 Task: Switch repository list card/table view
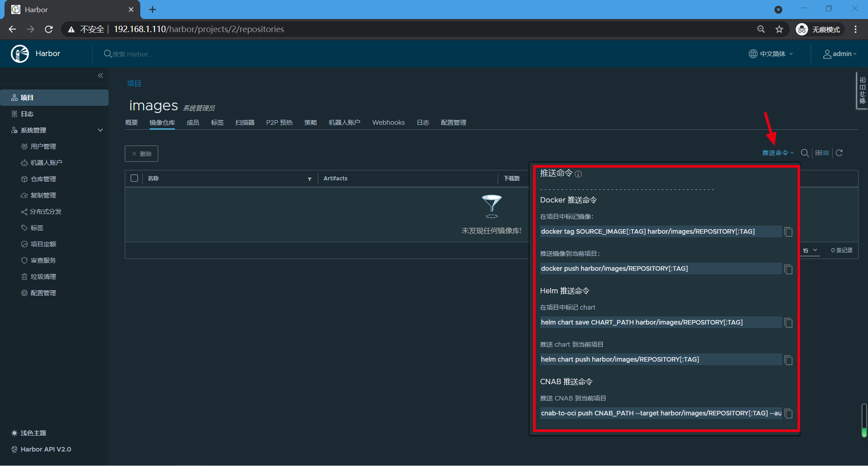click(x=822, y=153)
